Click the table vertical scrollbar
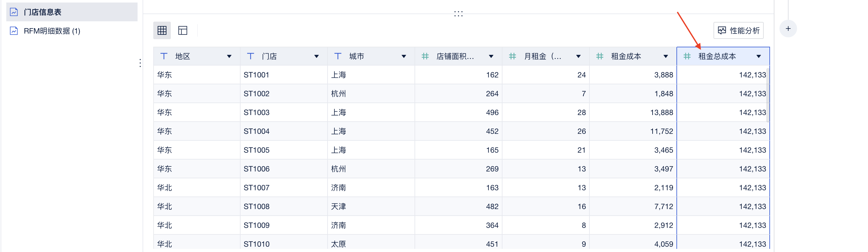This screenshot has height=252, width=868. 768,95
